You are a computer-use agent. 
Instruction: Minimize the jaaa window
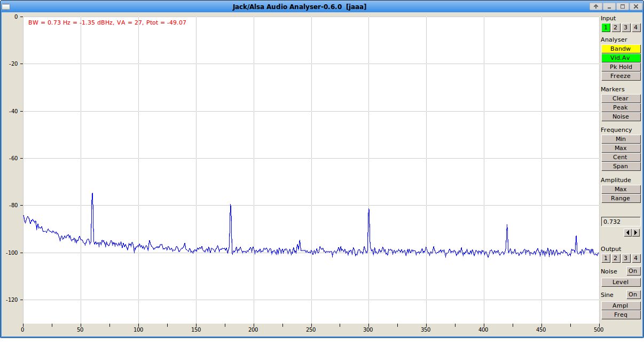[x=609, y=6]
